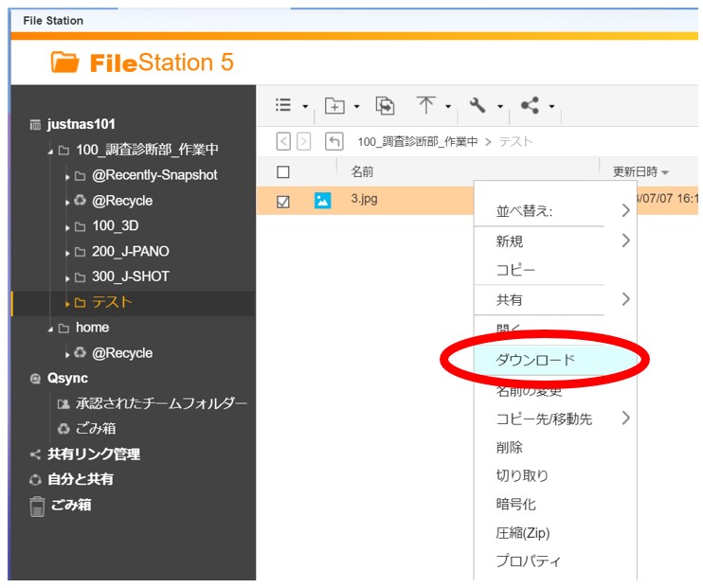This screenshot has height=588, width=703.
Task: Select justnas101 in sidebar
Action: pos(81,124)
